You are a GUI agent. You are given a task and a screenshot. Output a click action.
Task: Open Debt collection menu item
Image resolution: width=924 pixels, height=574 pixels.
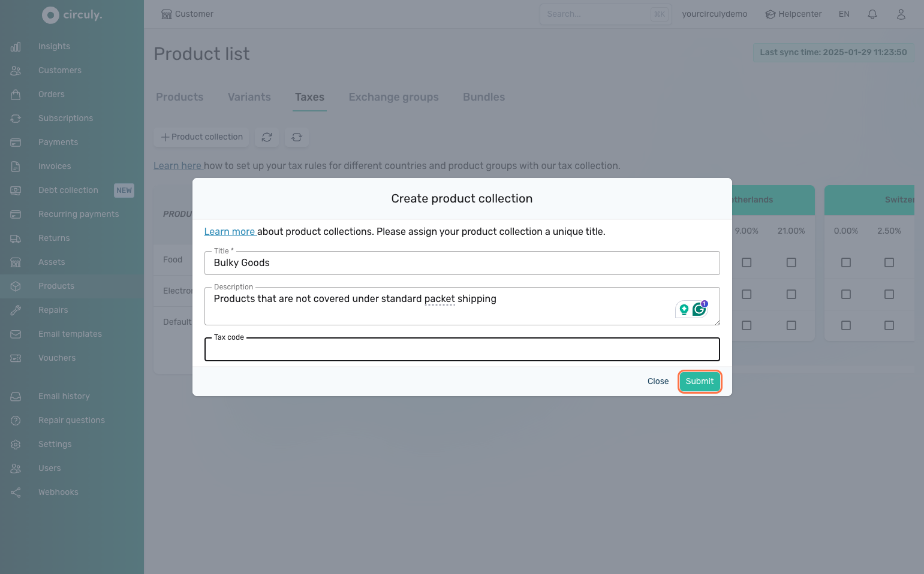point(68,191)
